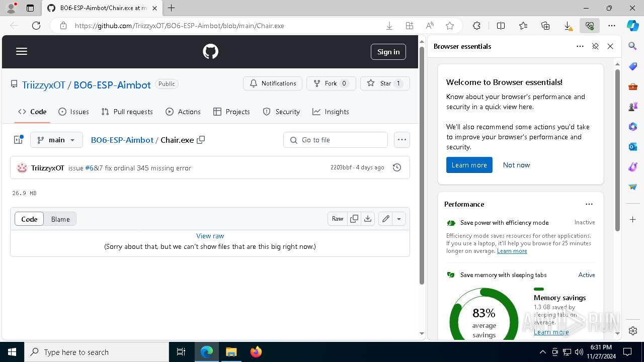Screen dimensions: 644x362
Task: View the Insights tab
Action: pos(331,112)
